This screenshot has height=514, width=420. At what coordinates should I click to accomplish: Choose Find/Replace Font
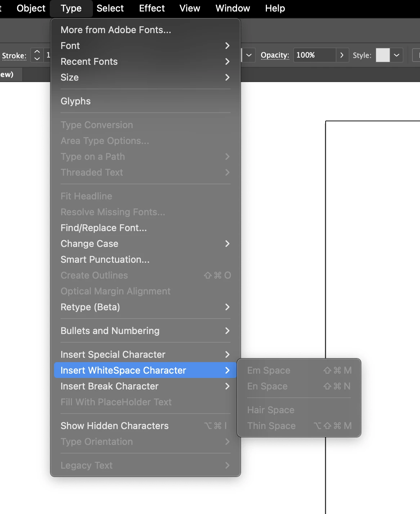point(145,228)
